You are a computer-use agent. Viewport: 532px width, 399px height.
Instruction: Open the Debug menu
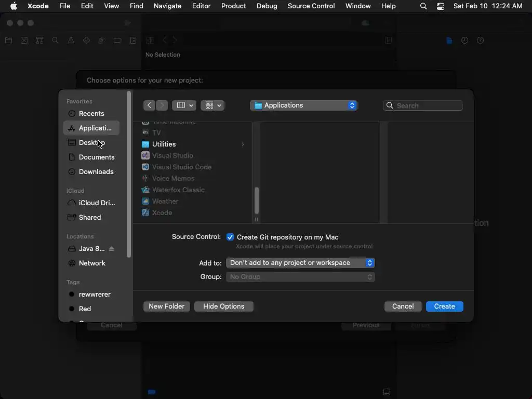click(x=267, y=6)
